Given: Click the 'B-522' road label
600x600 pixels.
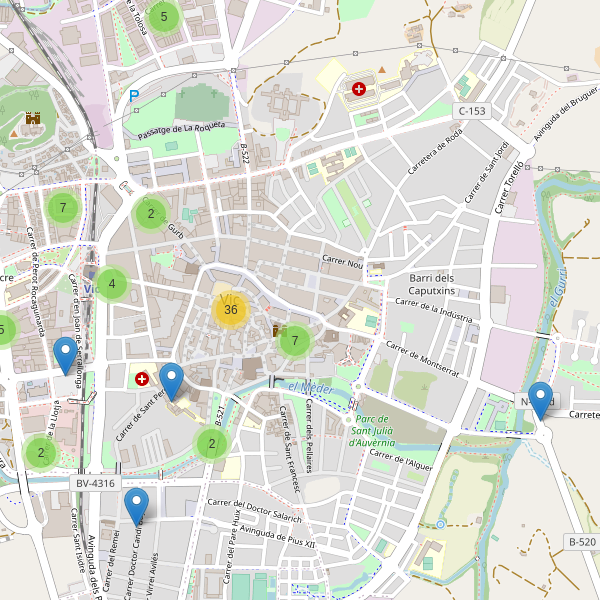Looking at the screenshot, I should coord(245,154).
